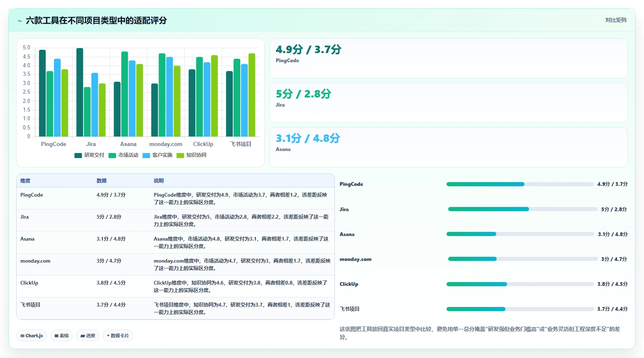644x358 pixels.
Task: Click the footnote paragraph starting 这张图把工具放回真实项目类型
Action: [x=480, y=333]
